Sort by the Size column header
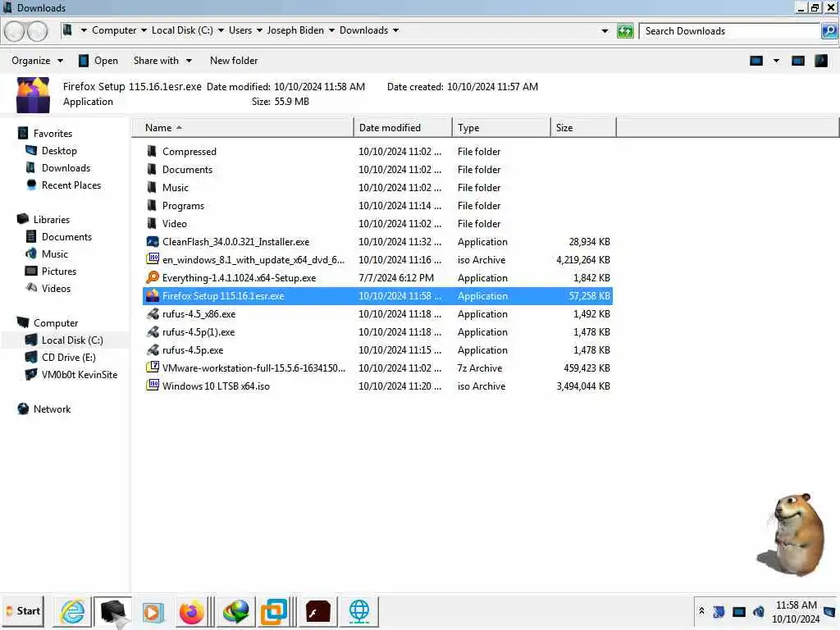This screenshot has height=630, width=840. pyautogui.click(x=583, y=127)
